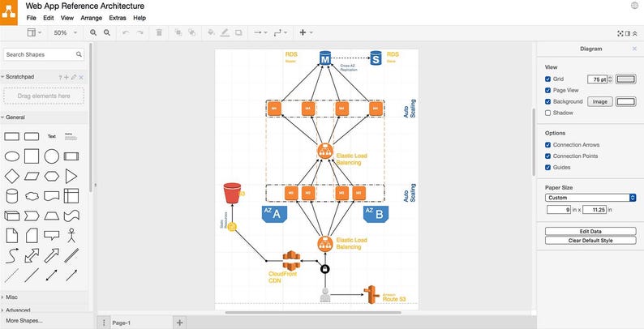Select the actor stick figure shape
Image resolution: width=644 pixels, height=329 pixels.
tap(71, 236)
